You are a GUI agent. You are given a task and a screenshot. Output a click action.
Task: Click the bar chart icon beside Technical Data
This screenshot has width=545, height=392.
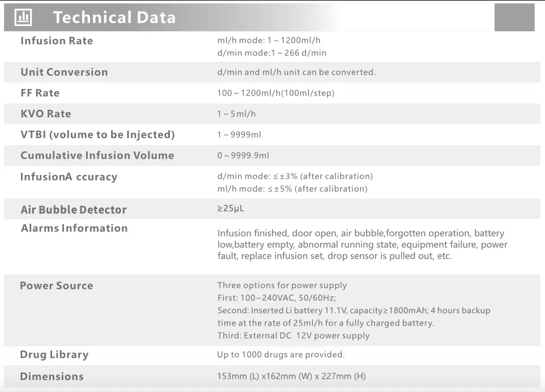[x=23, y=17]
